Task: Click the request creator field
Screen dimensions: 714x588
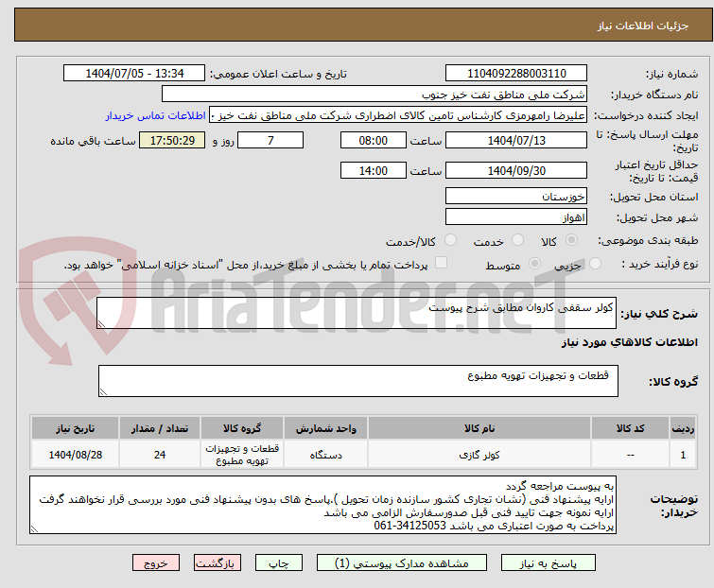Action: tap(398, 115)
